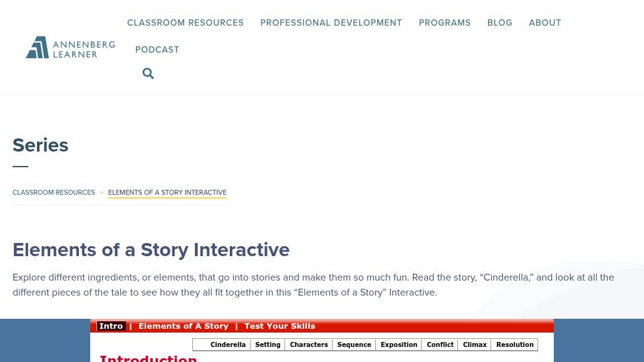Navigate to the Blog page

pos(499,23)
